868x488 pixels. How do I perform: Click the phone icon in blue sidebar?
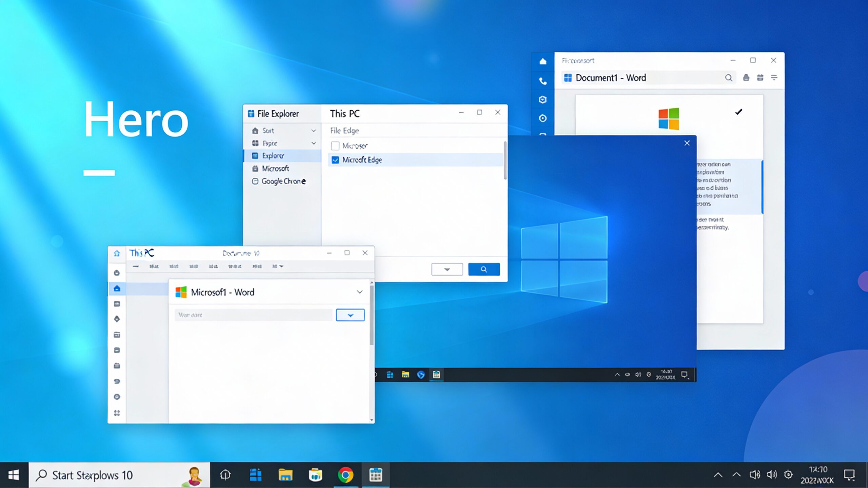pyautogui.click(x=543, y=81)
